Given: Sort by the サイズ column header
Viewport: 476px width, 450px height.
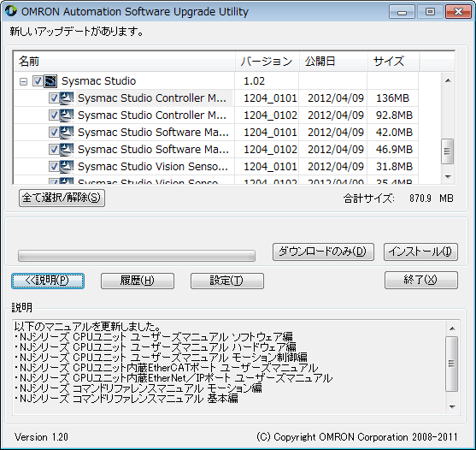Looking at the screenshot, I should click(x=394, y=62).
